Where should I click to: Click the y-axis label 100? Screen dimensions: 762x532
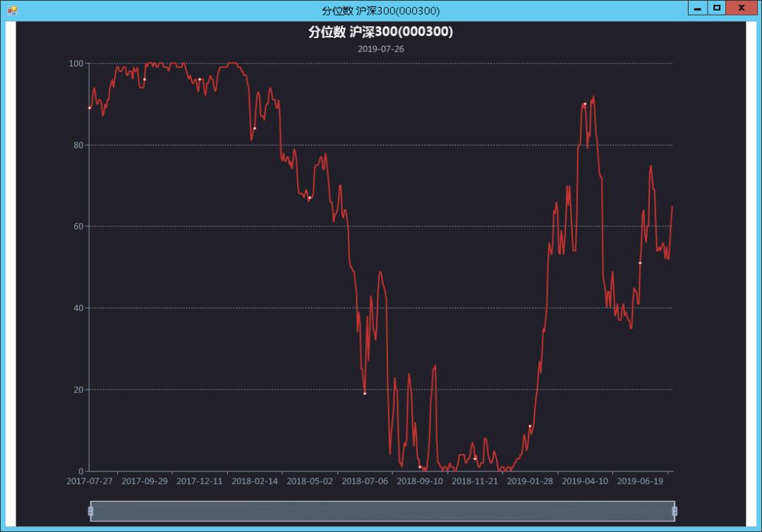(x=76, y=64)
